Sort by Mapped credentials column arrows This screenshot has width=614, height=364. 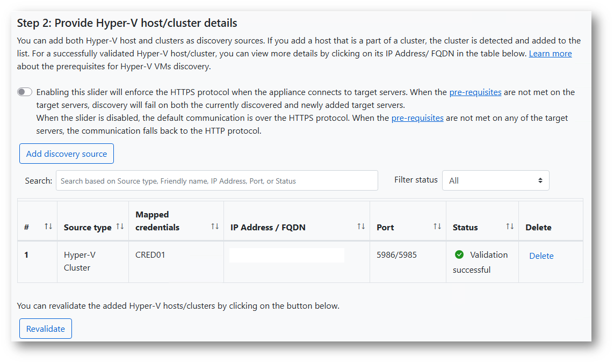215,227
